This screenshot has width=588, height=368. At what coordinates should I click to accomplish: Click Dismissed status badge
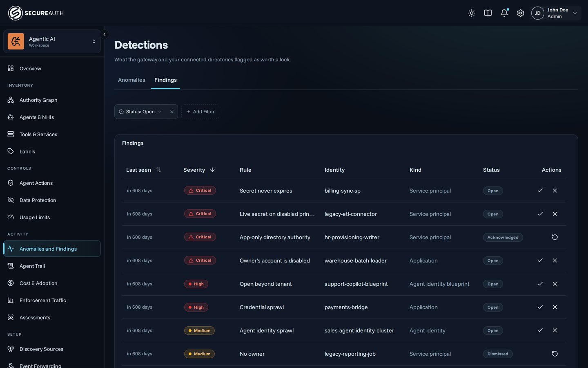[498, 354]
